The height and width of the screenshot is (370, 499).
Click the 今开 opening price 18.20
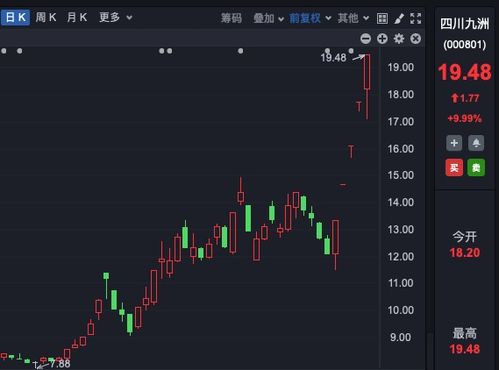pyautogui.click(x=465, y=252)
